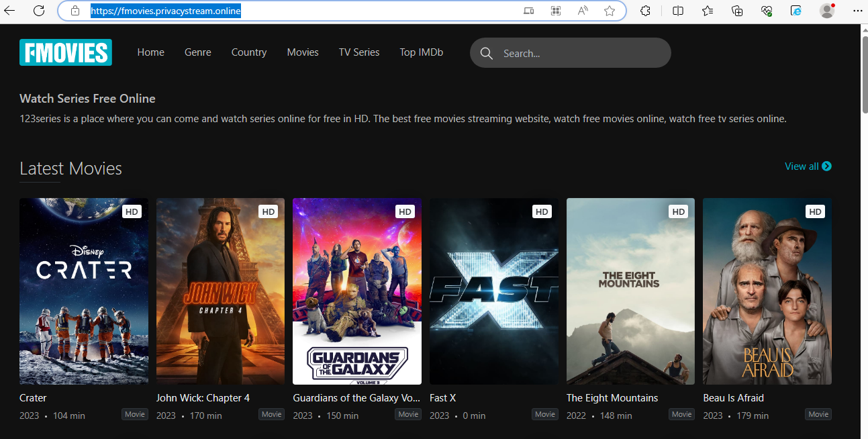Switch to the TV Series section
The height and width of the screenshot is (439, 868).
click(358, 52)
